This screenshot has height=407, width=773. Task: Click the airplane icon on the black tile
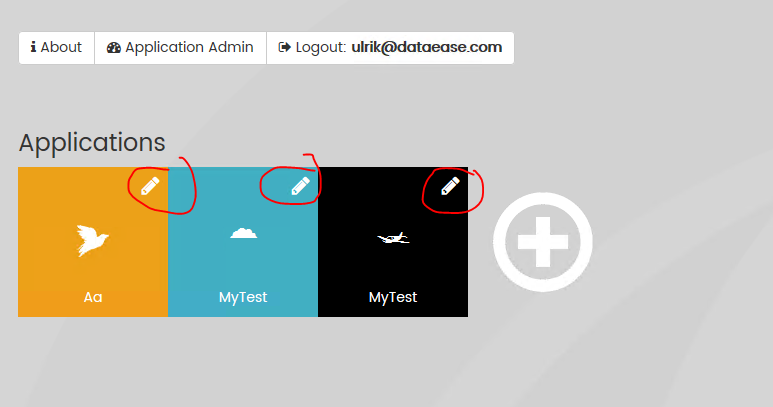[393, 238]
